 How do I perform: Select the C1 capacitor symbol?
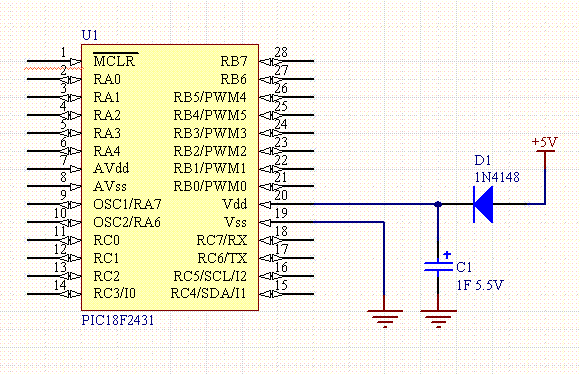point(438,266)
